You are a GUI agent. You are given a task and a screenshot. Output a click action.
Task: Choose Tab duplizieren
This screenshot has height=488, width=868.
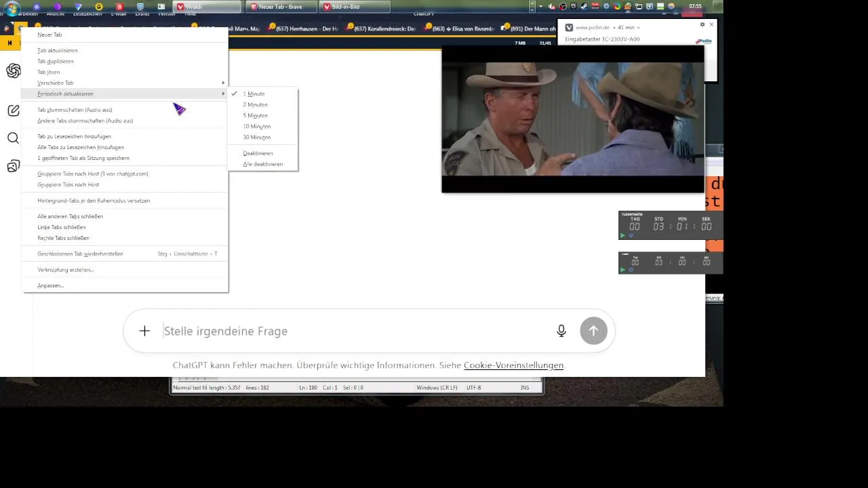(125, 61)
